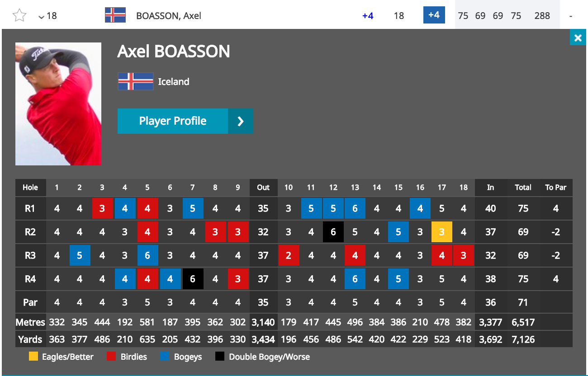Click the Iceland flag under player name

135,82
